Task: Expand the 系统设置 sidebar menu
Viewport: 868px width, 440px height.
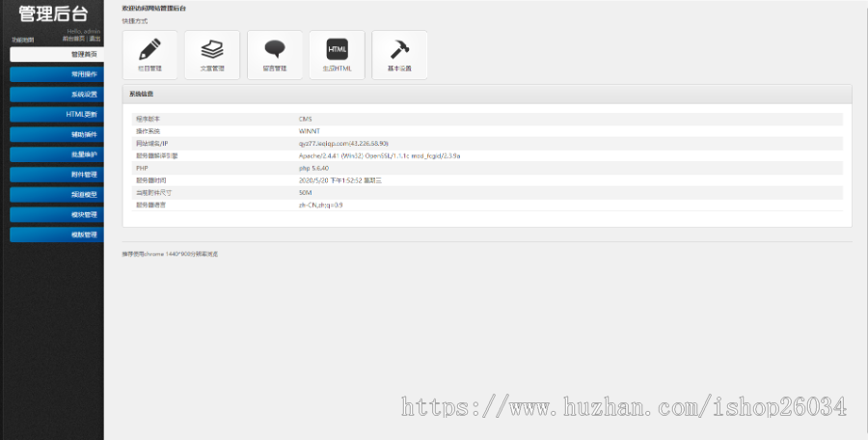Action: (57, 95)
